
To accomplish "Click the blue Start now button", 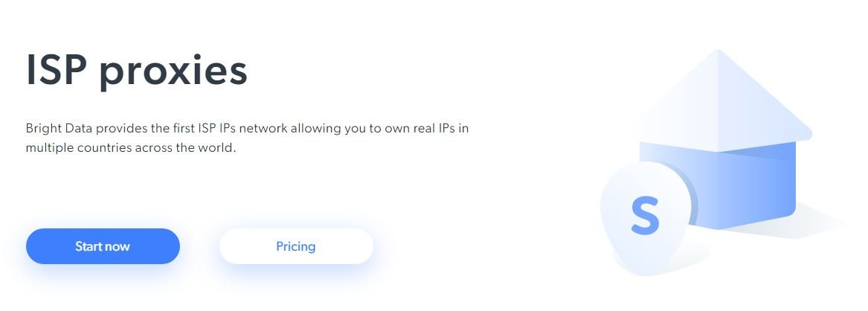I will click(x=103, y=246).
